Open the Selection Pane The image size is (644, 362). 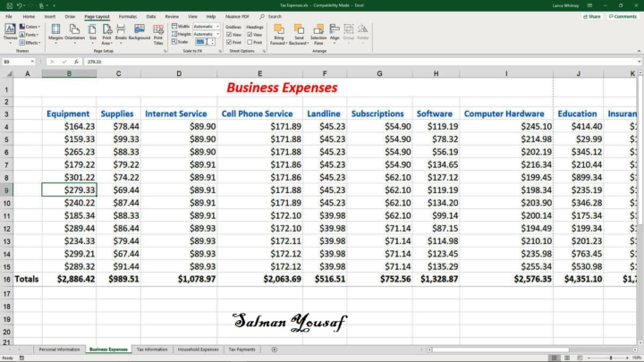pyautogui.click(x=318, y=32)
